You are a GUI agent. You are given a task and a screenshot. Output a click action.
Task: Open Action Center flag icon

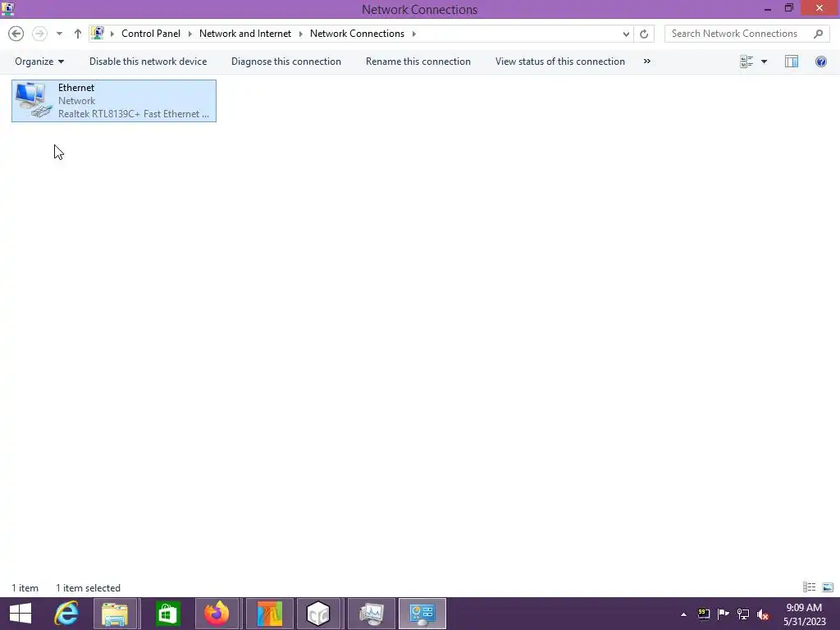click(724, 614)
